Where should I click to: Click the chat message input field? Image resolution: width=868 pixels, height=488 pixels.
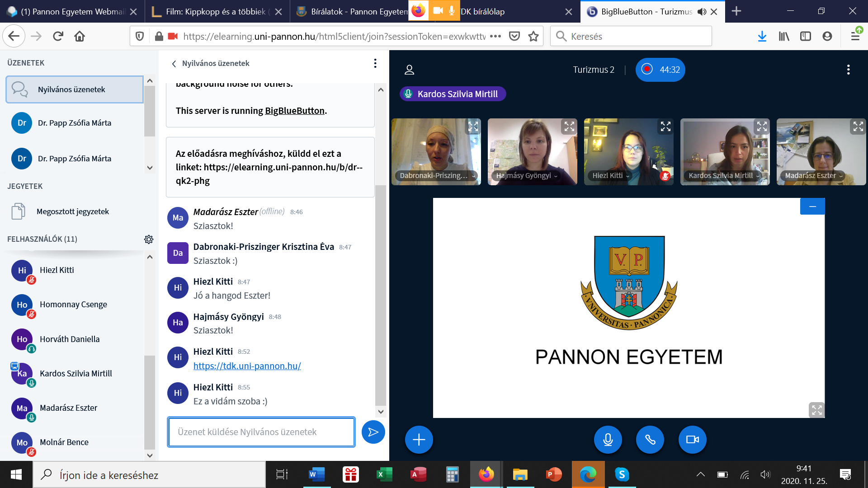click(261, 432)
